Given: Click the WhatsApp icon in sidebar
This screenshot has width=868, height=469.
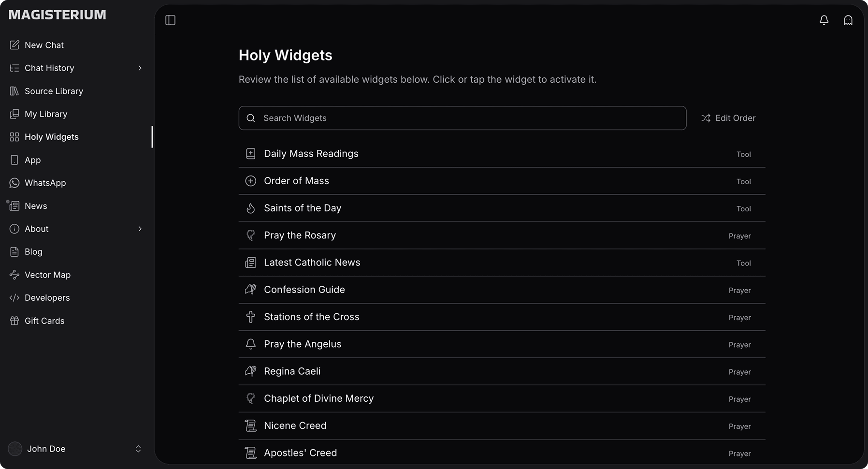Looking at the screenshot, I should tap(14, 183).
